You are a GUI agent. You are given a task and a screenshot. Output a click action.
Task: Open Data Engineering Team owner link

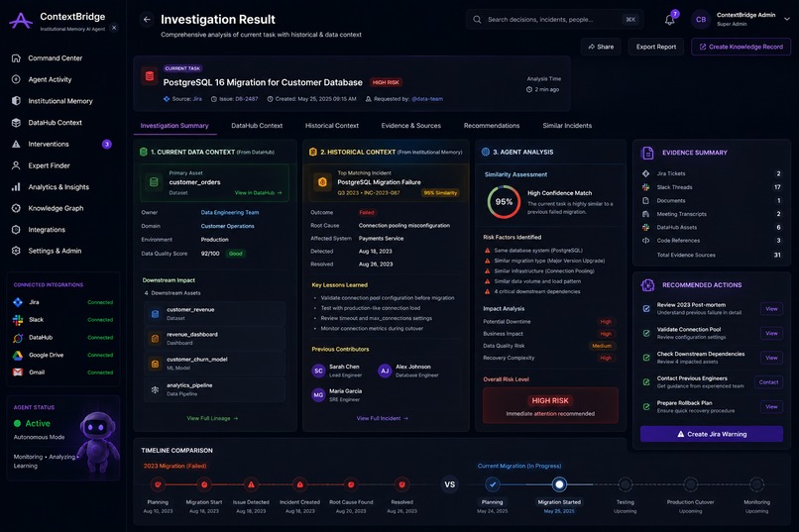(x=230, y=213)
